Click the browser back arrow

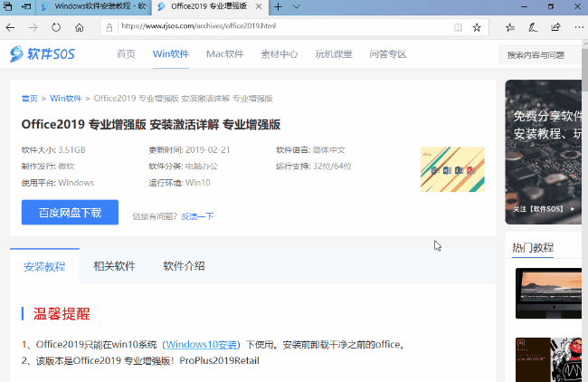click(x=11, y=27)
